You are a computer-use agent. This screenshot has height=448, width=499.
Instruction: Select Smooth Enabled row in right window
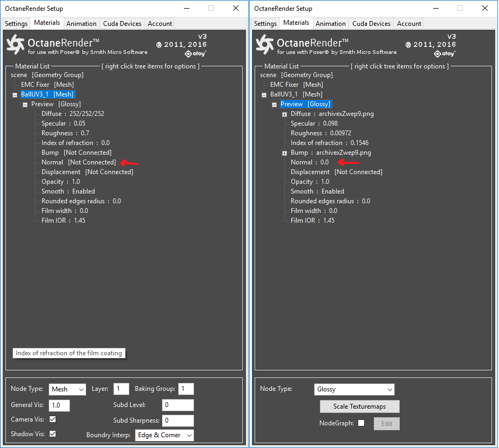pos(317,191)
